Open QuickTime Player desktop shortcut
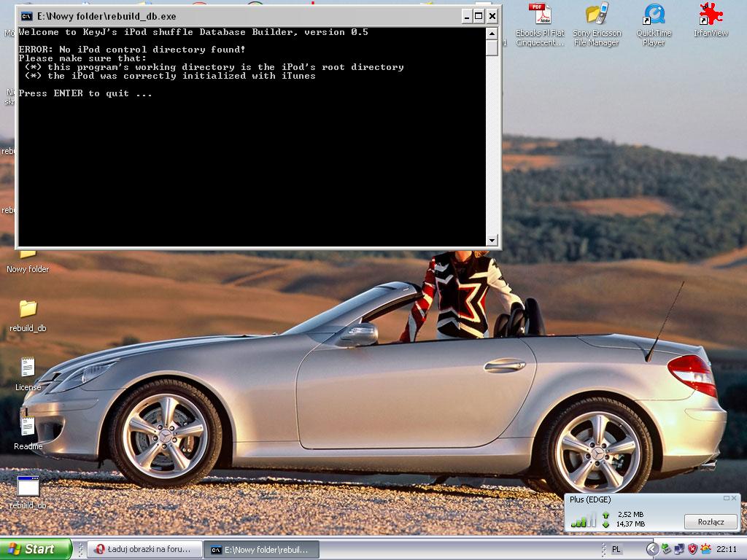The width and height of the screenshot is (747, 560). (654, 24)
